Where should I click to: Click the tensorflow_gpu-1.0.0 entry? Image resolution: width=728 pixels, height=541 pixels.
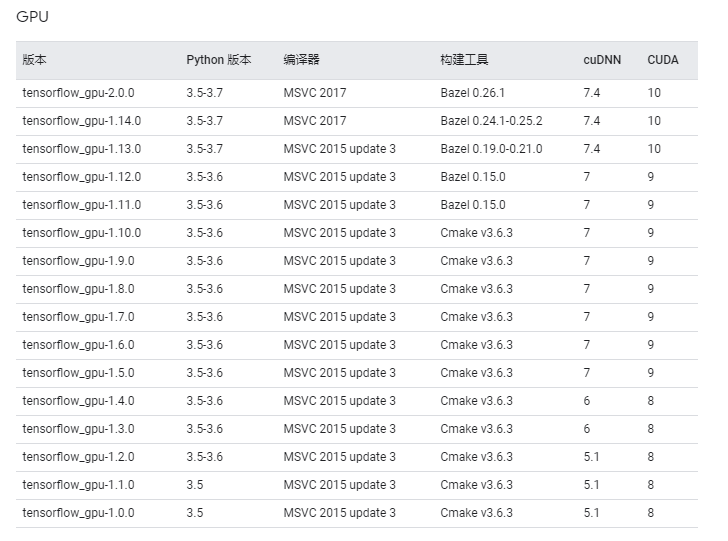pyautogui.click(x=78, y=513)
